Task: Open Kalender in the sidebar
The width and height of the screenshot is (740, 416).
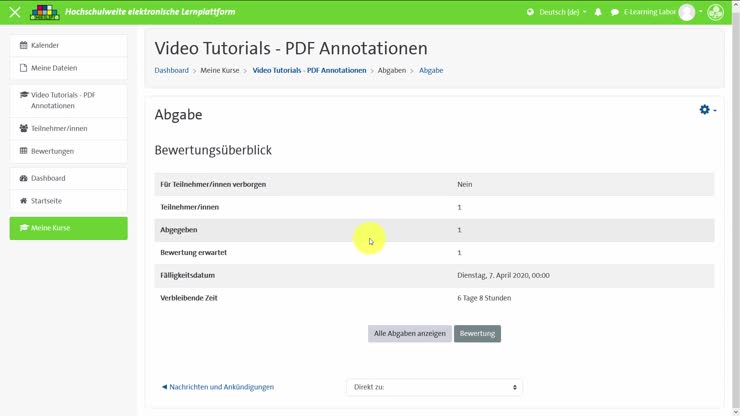Action: pyautogui.click(x=68, y=45)
